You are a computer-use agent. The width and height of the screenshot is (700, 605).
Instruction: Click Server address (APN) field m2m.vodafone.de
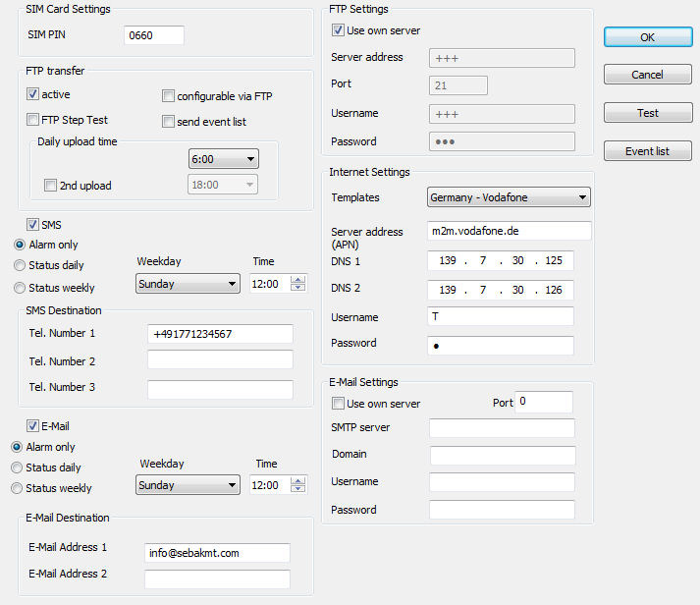pos(509,231)
